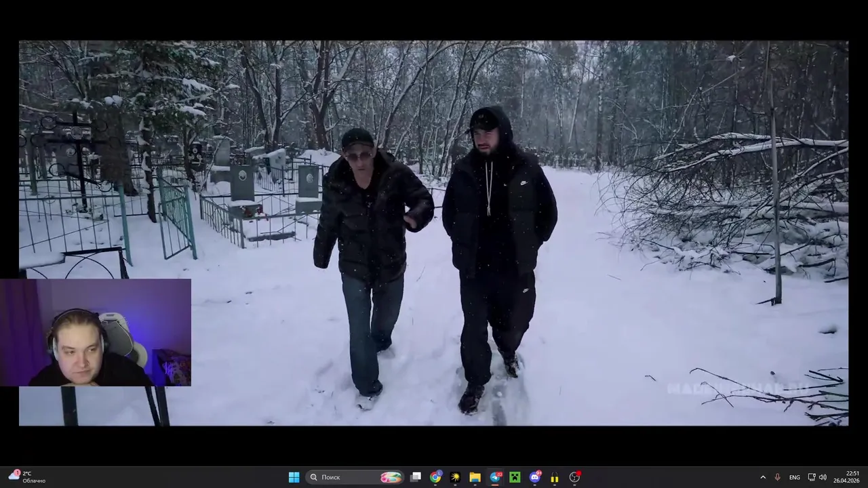The image size is (868, 488).
Task: Click the main video frame of two men walking
Action: coord(433,232)
